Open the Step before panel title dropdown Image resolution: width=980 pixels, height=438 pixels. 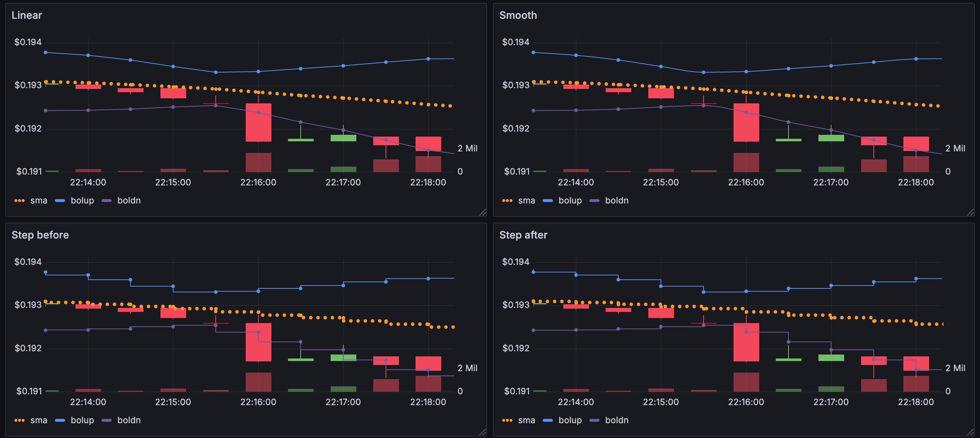pyautogui.click(x=40, y=235)
